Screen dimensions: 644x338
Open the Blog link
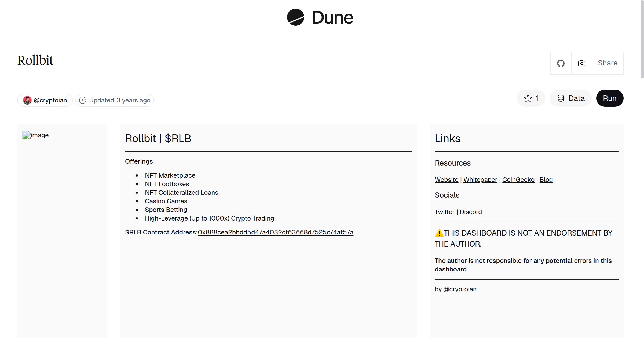click(x=546, y=180)
